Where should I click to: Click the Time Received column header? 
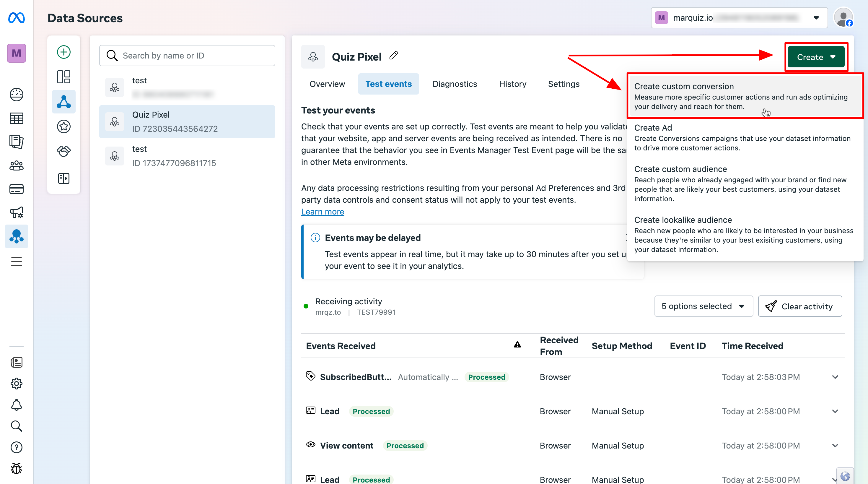[752, 346]
